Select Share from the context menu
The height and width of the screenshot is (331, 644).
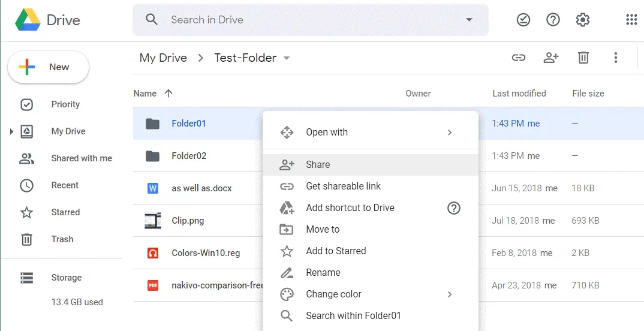tap(318, 164)
